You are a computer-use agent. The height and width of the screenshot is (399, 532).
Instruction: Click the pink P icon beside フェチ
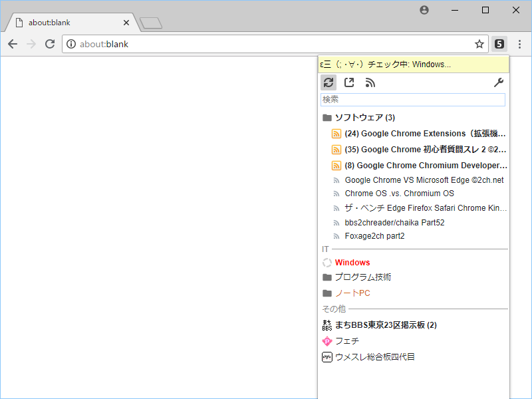point(327,341)
